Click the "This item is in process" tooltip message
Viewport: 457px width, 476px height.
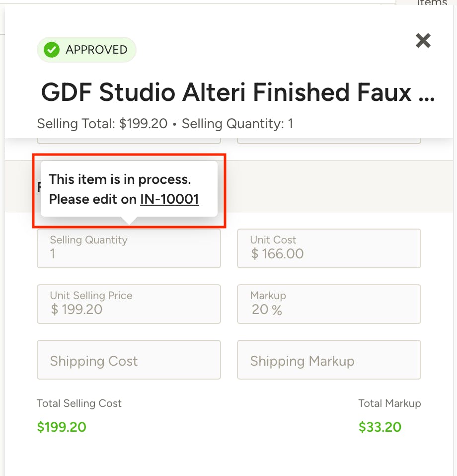pos(120,179)
